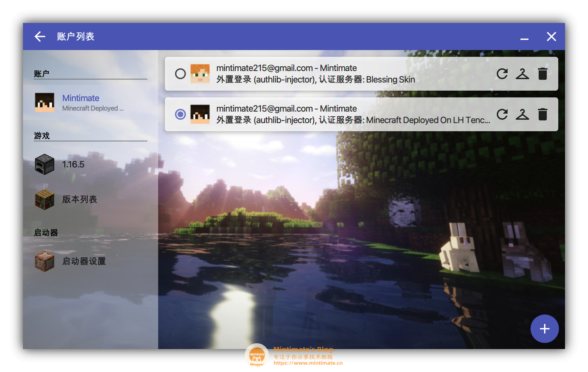Go back using the arrow in title bar
The height and width of the screenshot is (372, 588).
(40, 37)
